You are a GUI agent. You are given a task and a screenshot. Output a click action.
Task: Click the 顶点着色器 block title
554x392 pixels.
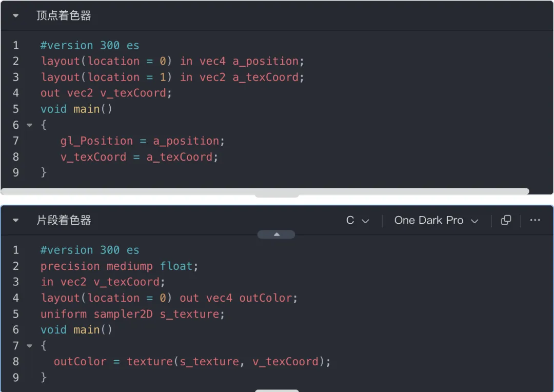(x=64, y=16)
